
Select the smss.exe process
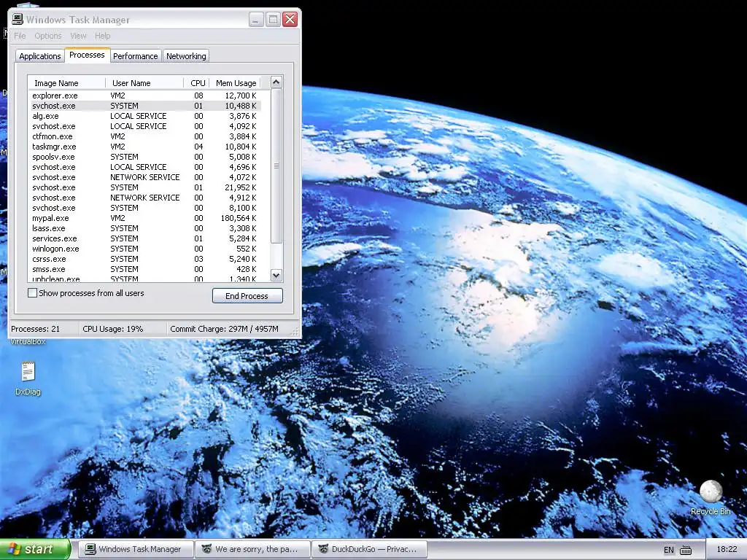(x=144, y=270)
